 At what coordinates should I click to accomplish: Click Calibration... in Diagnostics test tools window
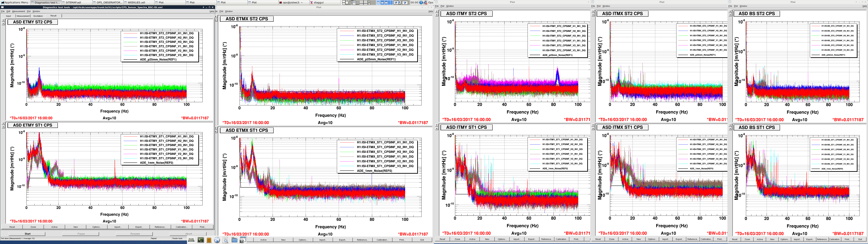(x=181, y=227)
